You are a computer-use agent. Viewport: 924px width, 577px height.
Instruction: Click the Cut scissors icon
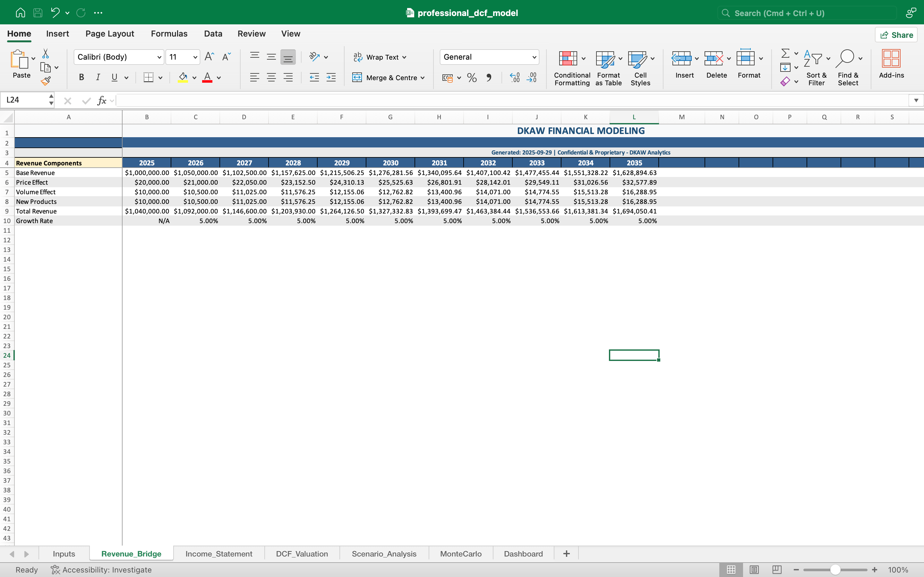(x=46, y=54)
